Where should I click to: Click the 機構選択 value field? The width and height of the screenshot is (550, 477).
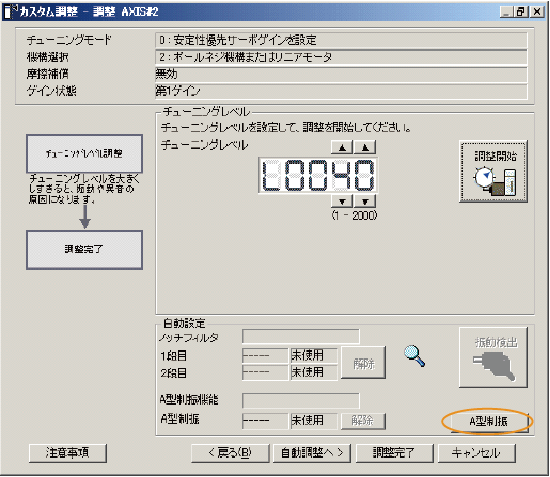click(x=341, y=57)
